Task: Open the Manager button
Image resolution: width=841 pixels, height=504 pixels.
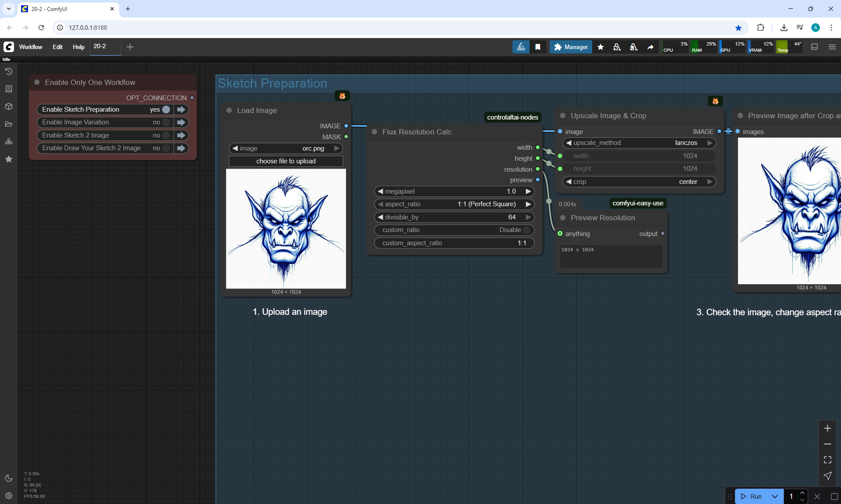Action: coord(571,47)
